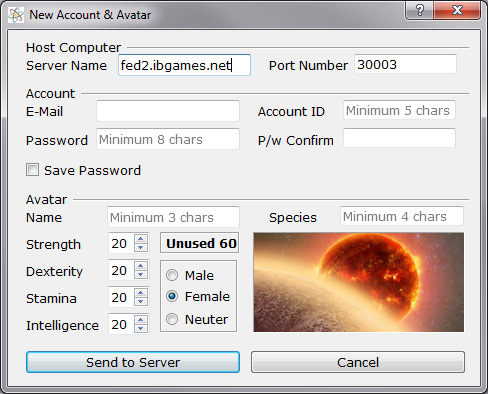Click the Species input field
Image resolution: width=488 pixels, height=394 pixels.
(402, 216)
